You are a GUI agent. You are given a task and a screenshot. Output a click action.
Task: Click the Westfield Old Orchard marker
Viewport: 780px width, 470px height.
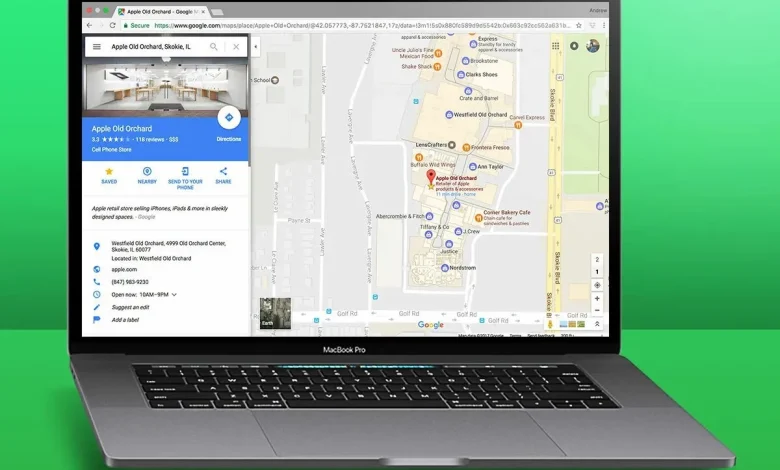[x=449, y=114]
